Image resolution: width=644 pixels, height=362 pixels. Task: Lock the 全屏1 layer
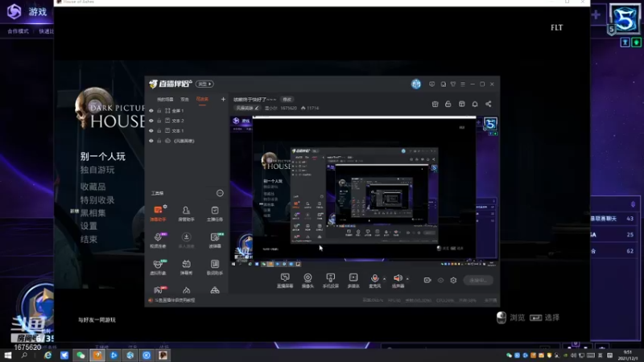pos(159,111)
